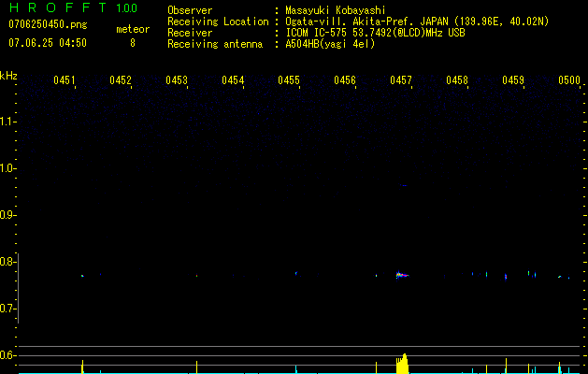Click the kHz axis unit label
This screenshot has height=374, width=588.
[8, 76]
